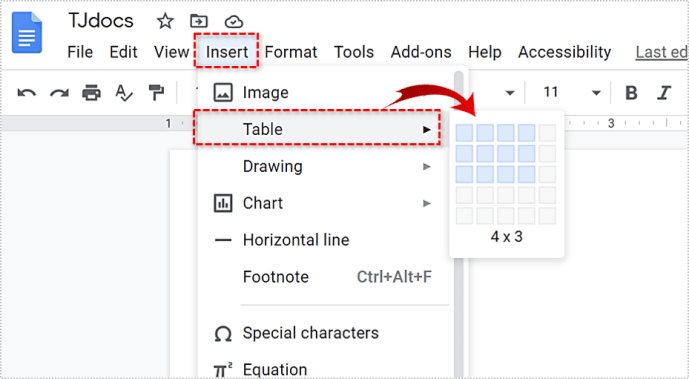Open the Google Docs home icon

[x=27, y=33]
